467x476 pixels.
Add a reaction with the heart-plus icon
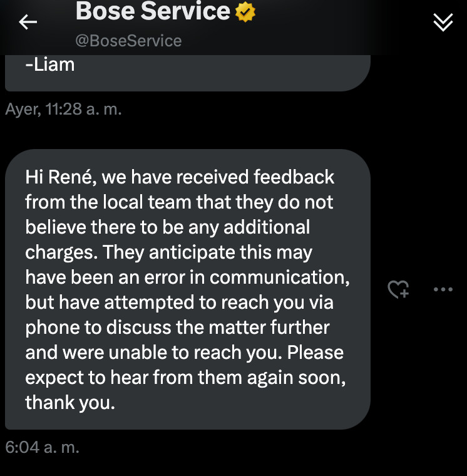pyautogui.click(x=398, y=289)
